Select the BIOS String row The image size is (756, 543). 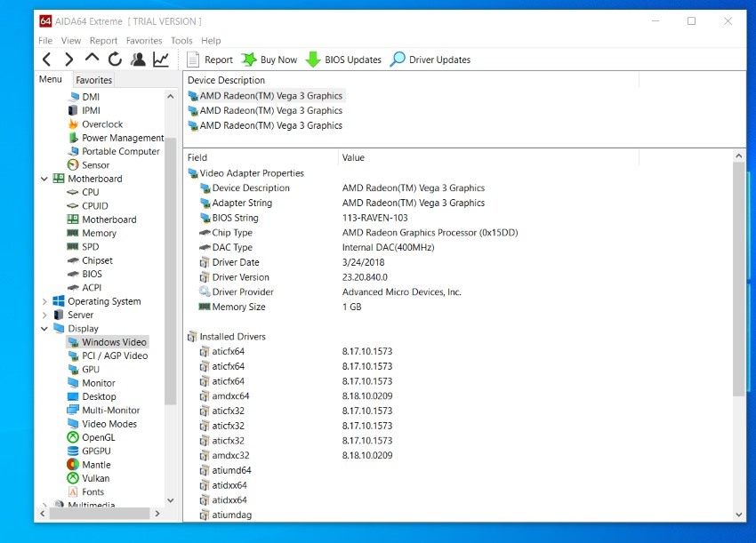point(458,218)
